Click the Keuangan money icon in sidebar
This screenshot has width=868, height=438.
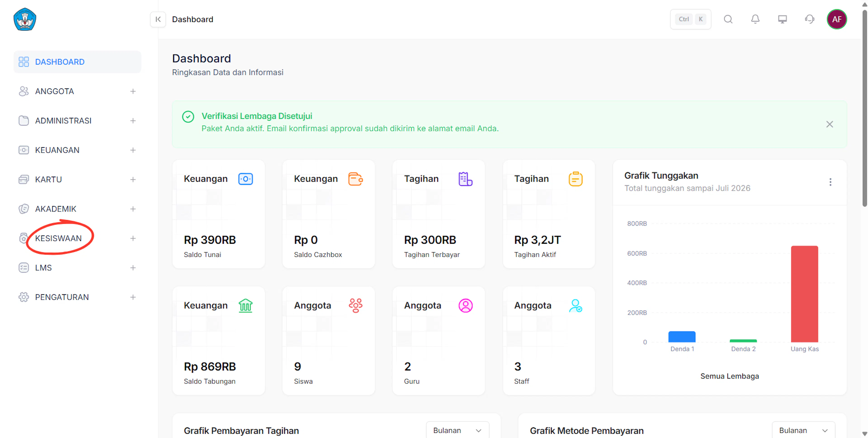tap(24, 150)
